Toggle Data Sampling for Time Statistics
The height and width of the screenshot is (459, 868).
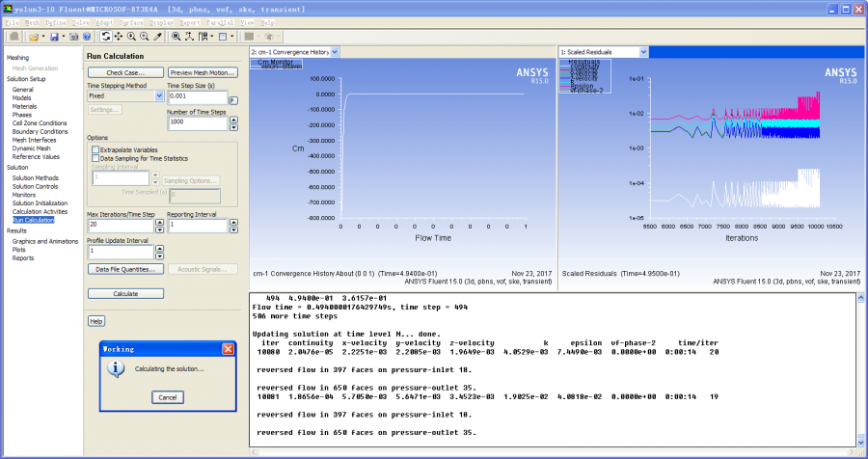click(95, 158)
